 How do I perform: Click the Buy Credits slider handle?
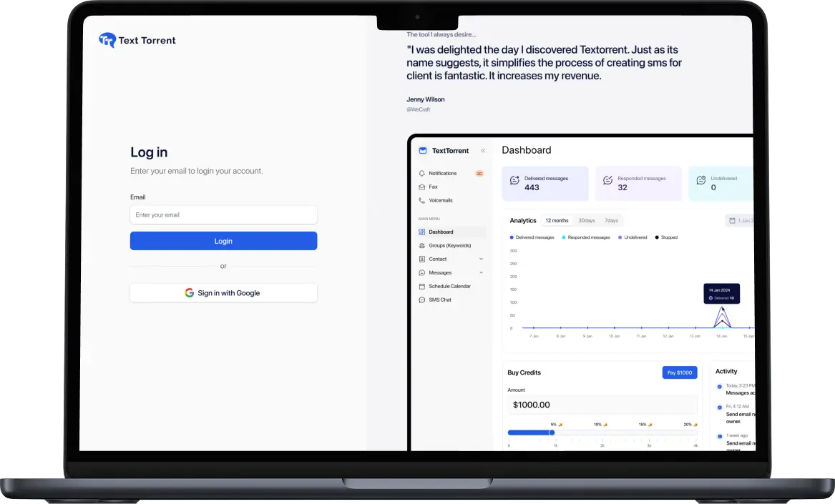552,433
